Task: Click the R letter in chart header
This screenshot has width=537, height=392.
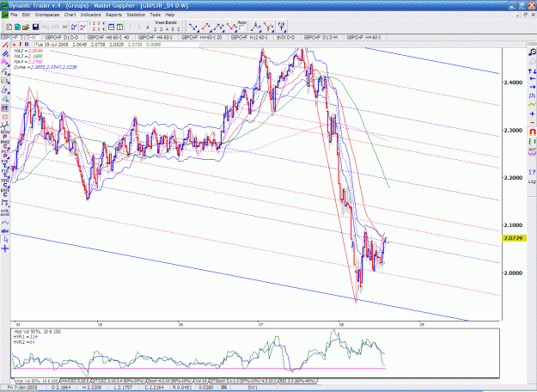Action: [27, 45]
